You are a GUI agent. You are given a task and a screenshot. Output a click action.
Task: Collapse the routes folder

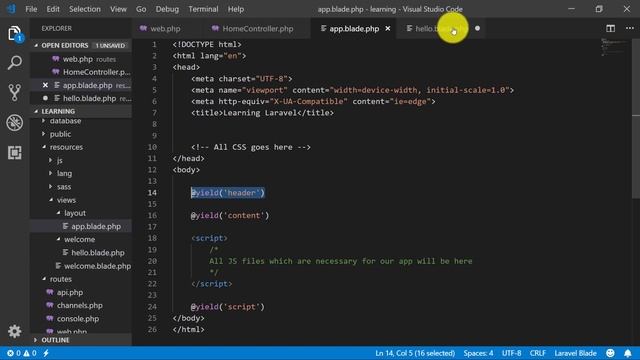(60, 279)
